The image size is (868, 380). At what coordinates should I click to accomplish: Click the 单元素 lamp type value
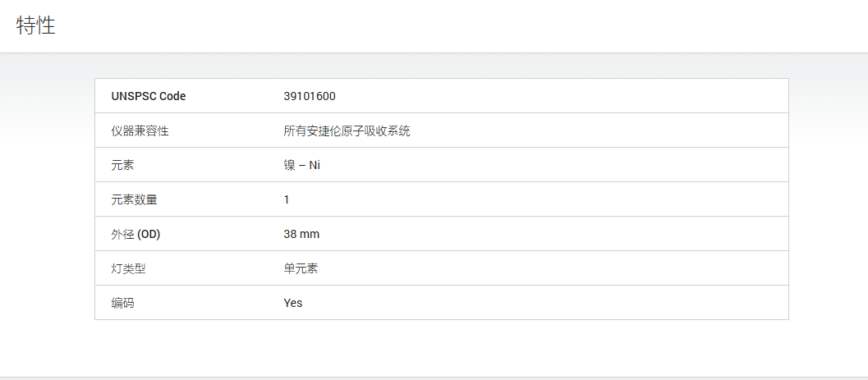click(301, 269)
